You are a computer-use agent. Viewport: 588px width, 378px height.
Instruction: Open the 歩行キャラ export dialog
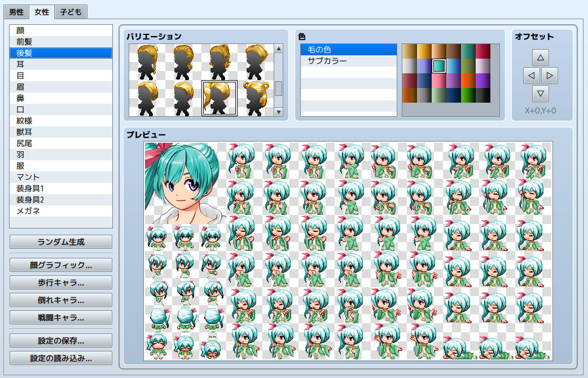point(60,282)
